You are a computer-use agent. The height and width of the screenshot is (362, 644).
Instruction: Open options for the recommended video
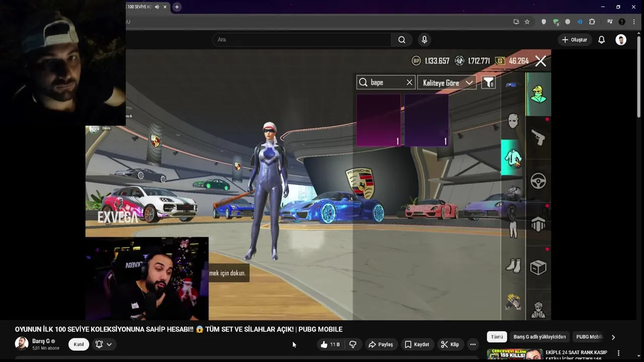coord(618,353)
